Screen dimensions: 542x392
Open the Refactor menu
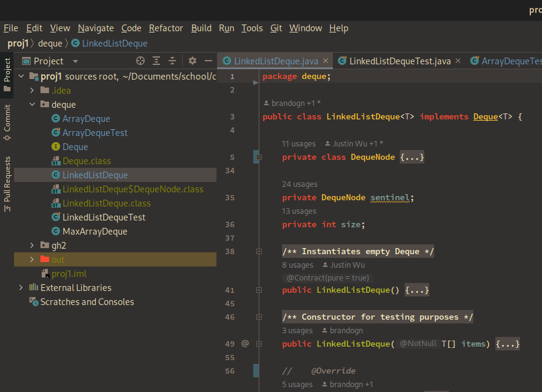(166, 28)
